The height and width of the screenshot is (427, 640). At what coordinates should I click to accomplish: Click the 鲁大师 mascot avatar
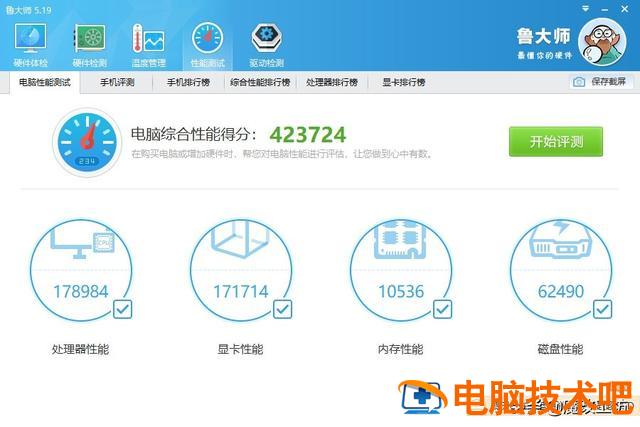[602, 42]
